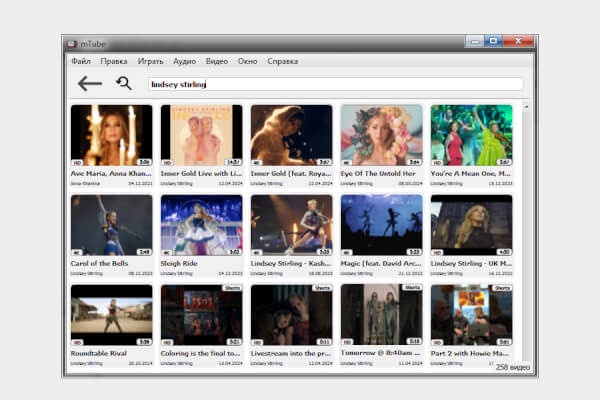Viewport: 600px width, 400px height.
Task: Open the Tomorrow @ 8:40am thumbnail
Action: 382,315
